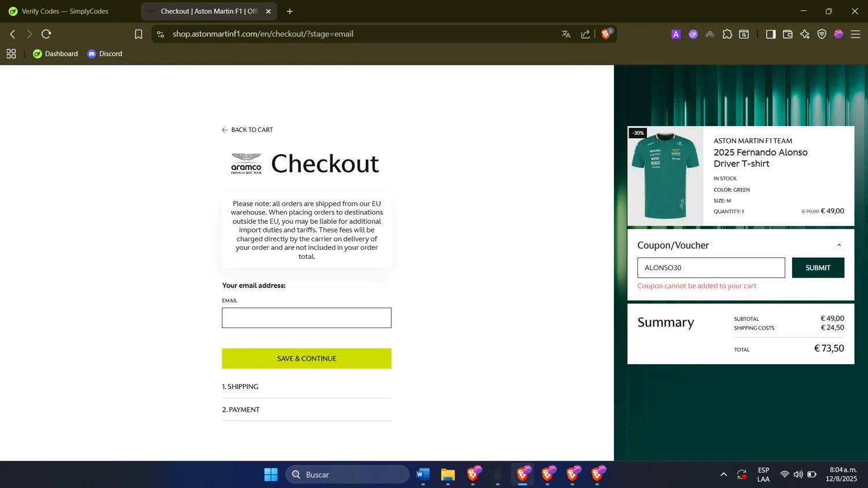Collapse the Coupon/Voucher section chevron

point(839,245)
